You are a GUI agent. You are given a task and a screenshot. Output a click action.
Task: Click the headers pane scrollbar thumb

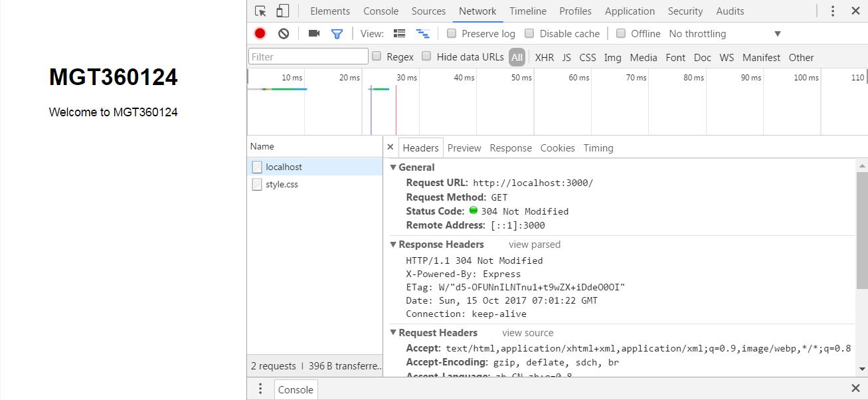point(862,230)
